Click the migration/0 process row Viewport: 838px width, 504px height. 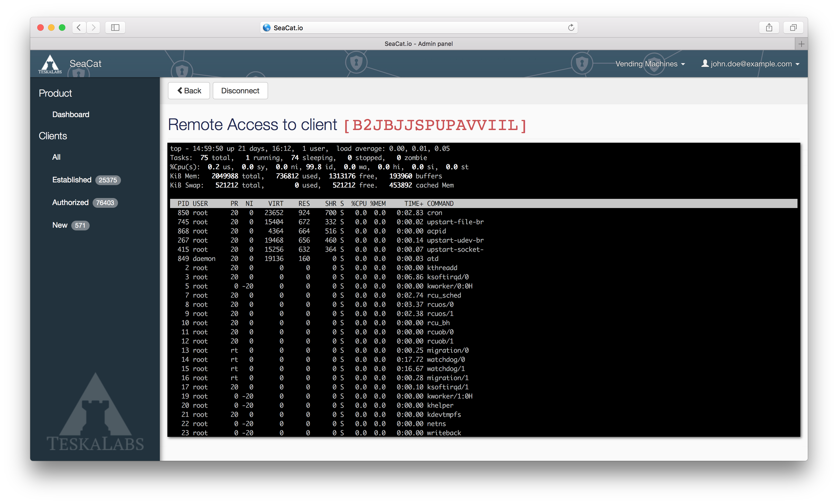pyautogui.click(x=483, y=350)
